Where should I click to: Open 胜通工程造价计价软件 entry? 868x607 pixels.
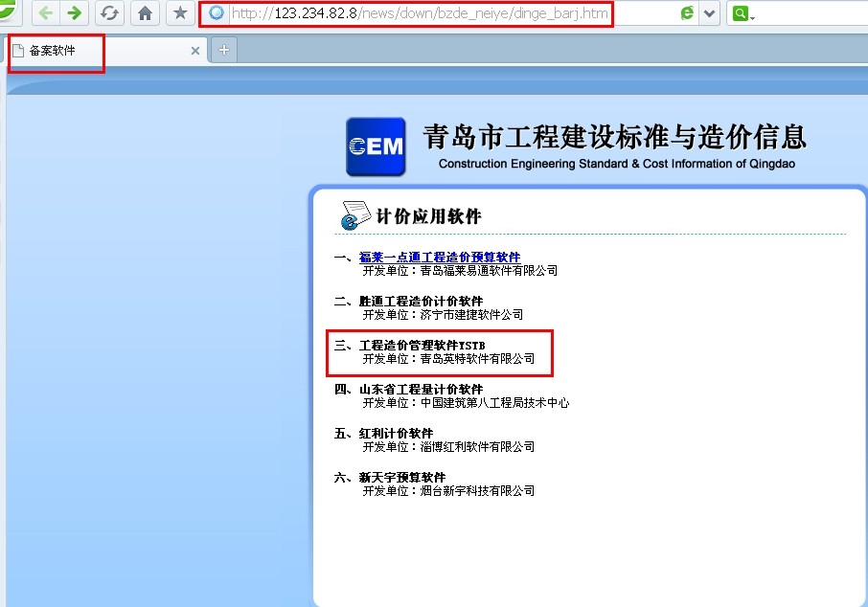pyautogui.click(x=421, y=302)
